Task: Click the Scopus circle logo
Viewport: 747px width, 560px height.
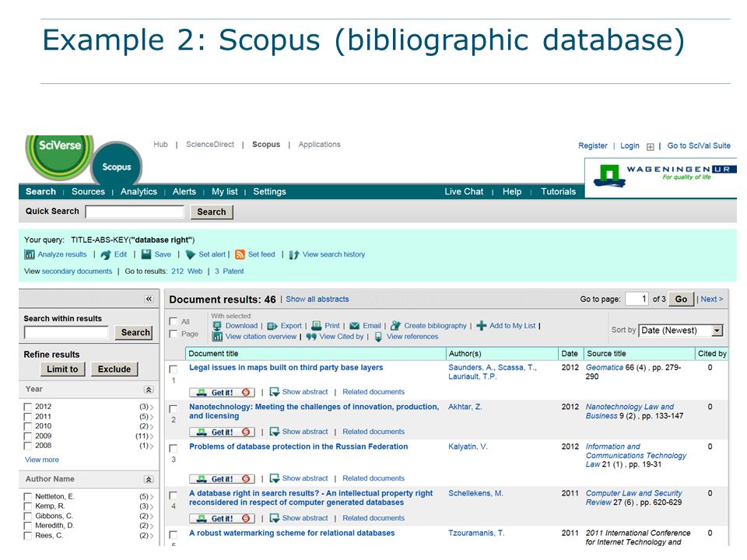Action: (x=117, y=164)
